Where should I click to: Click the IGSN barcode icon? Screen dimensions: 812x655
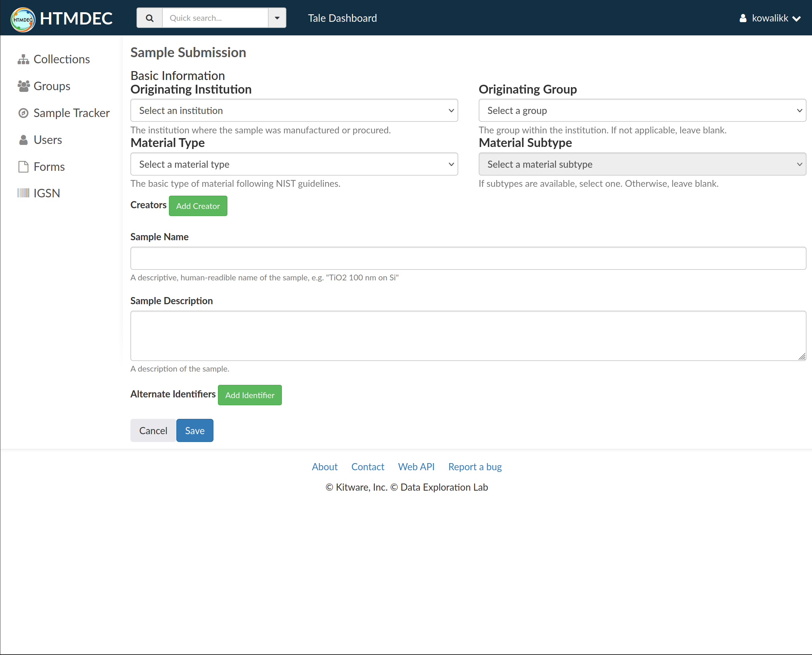coord(23,193)
